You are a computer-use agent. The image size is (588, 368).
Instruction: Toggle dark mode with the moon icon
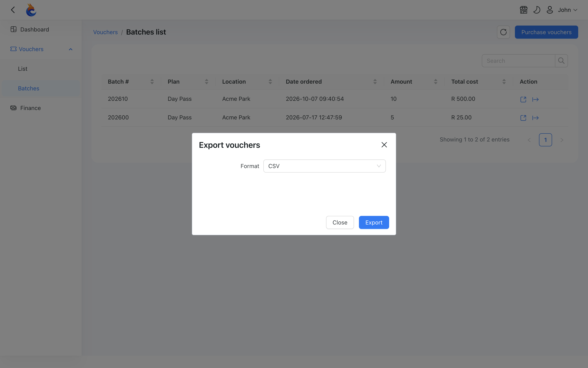point(537,10)
